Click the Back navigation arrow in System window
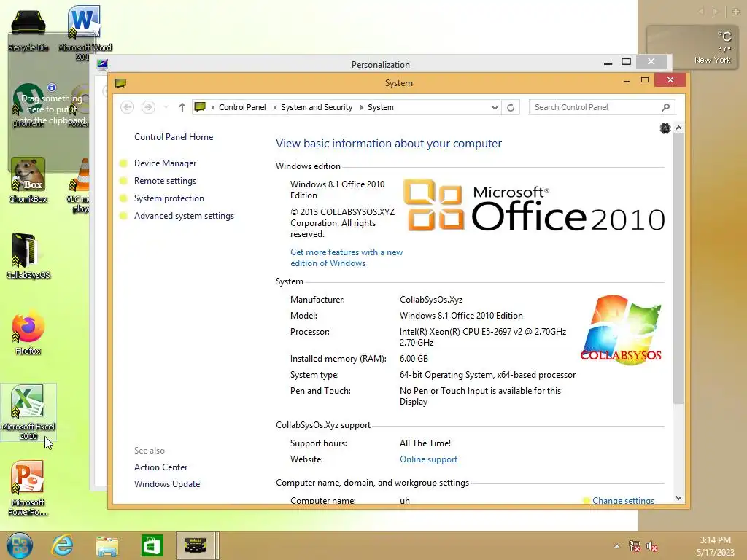This screenshot has height=560, width=747. tap(127, 107)
